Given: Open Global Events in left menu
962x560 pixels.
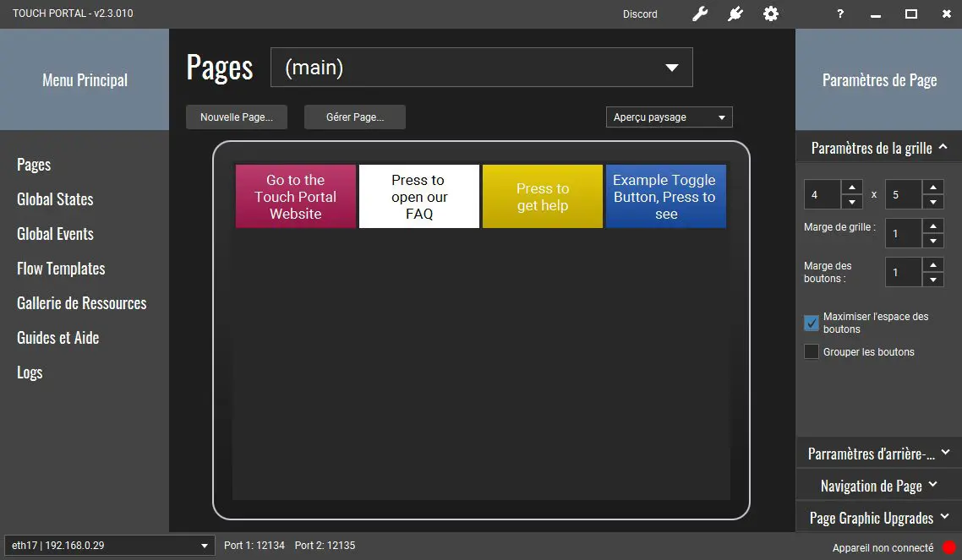Looking at the screenshot, I should coord(55,234).
